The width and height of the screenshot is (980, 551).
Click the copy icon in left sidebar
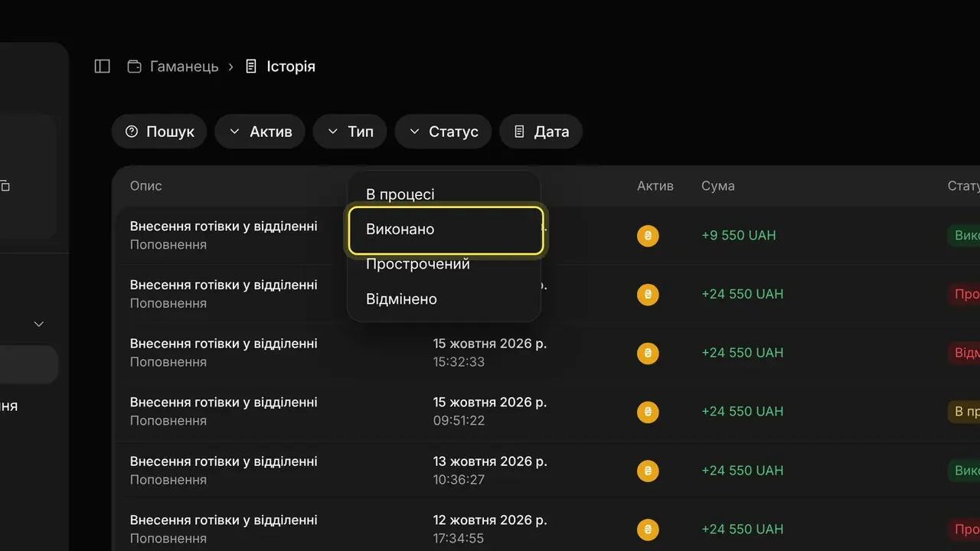[x=5, y=185]
